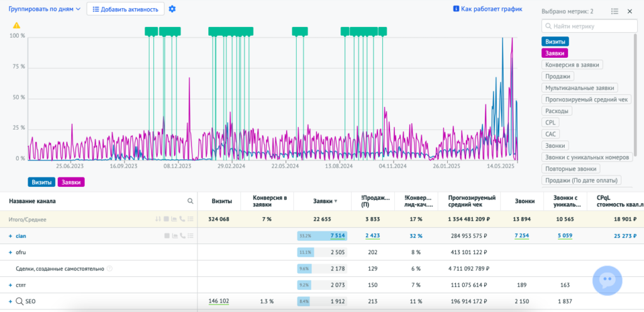The image size is (644, 312).
Task: Expand the SEO channel row
Action: pyautogui.click(x=11, y=301)
